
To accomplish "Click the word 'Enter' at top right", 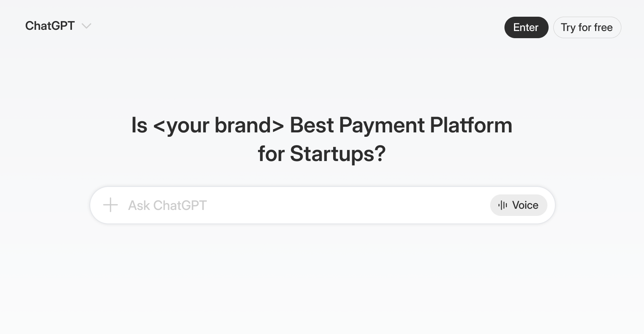I will [526, 27].
